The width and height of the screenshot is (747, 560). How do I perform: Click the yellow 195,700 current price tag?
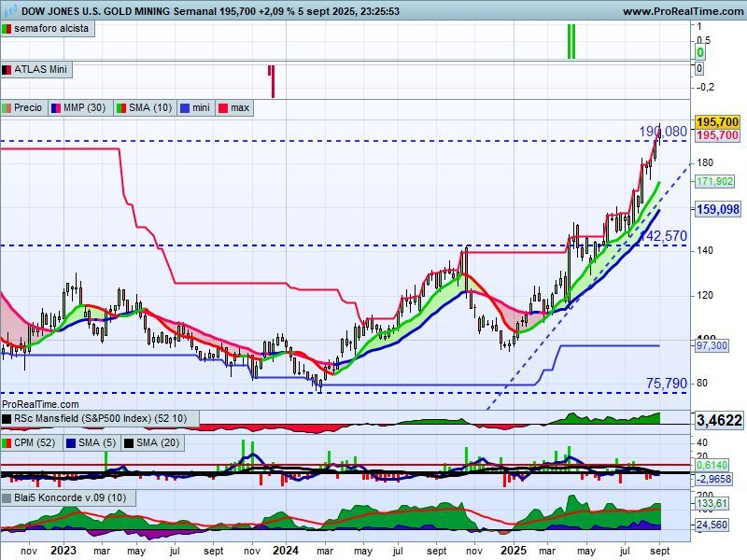[717, 122]
